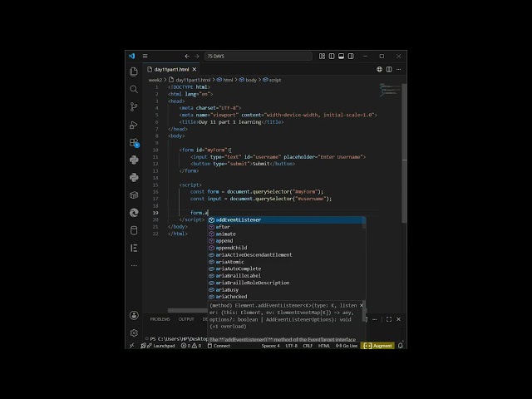Show errors and warnings count
Screen dimensions: 532x399
pyautogui.click(x=191, y=346)
